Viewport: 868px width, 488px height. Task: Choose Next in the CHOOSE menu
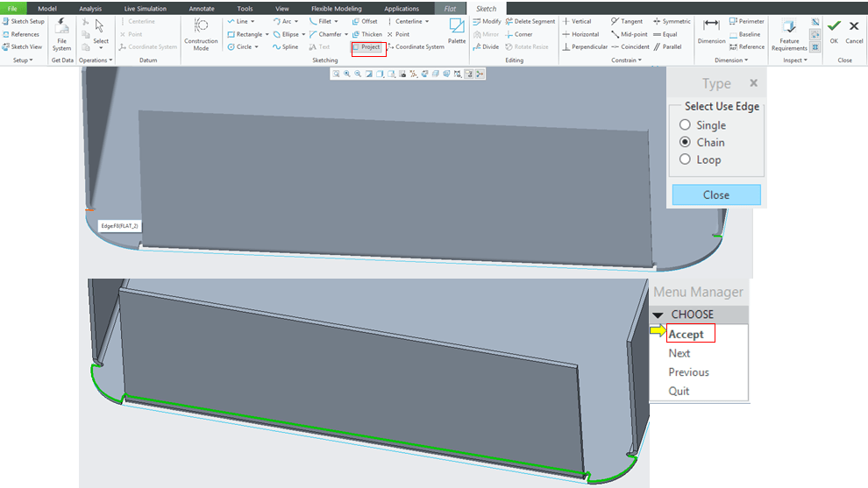click(679, 353)
